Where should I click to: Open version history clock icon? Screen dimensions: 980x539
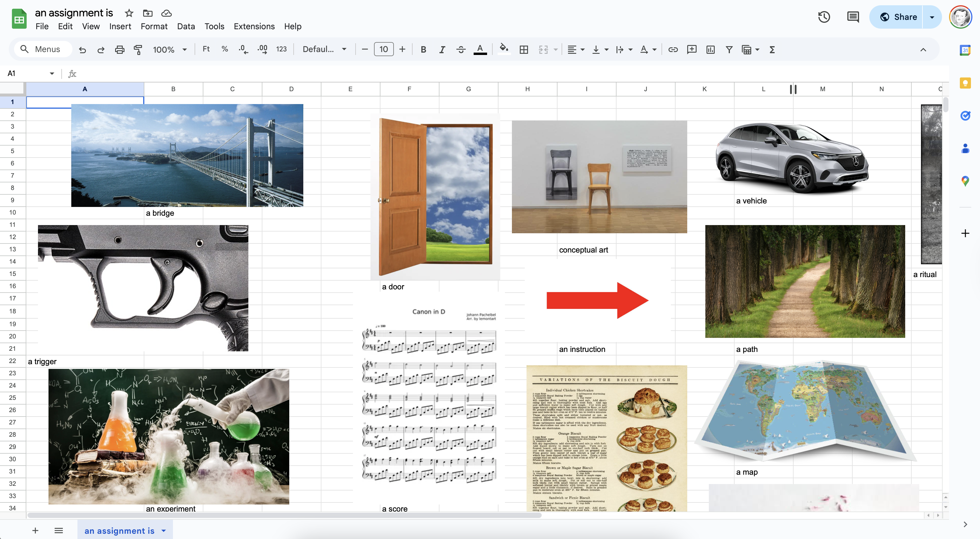(824, 17)
